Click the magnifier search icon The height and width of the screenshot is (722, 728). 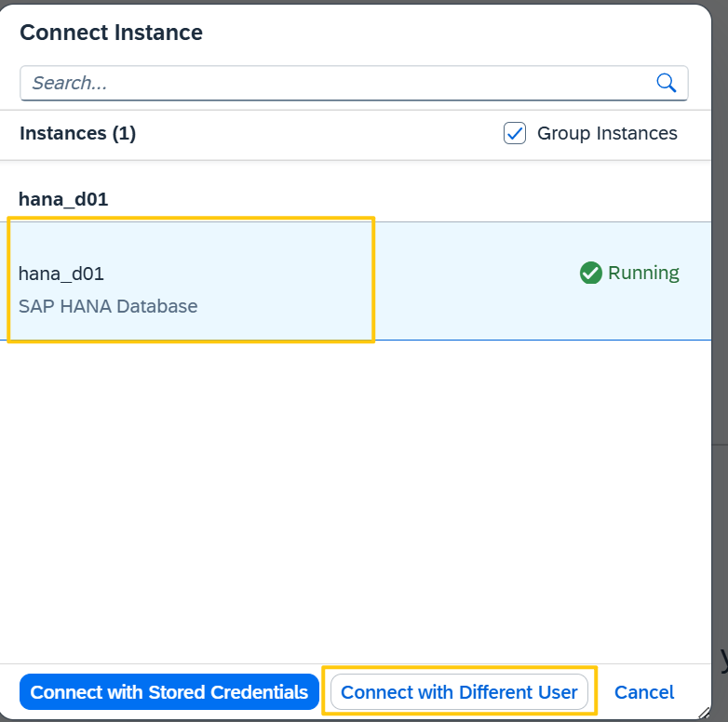667,83
